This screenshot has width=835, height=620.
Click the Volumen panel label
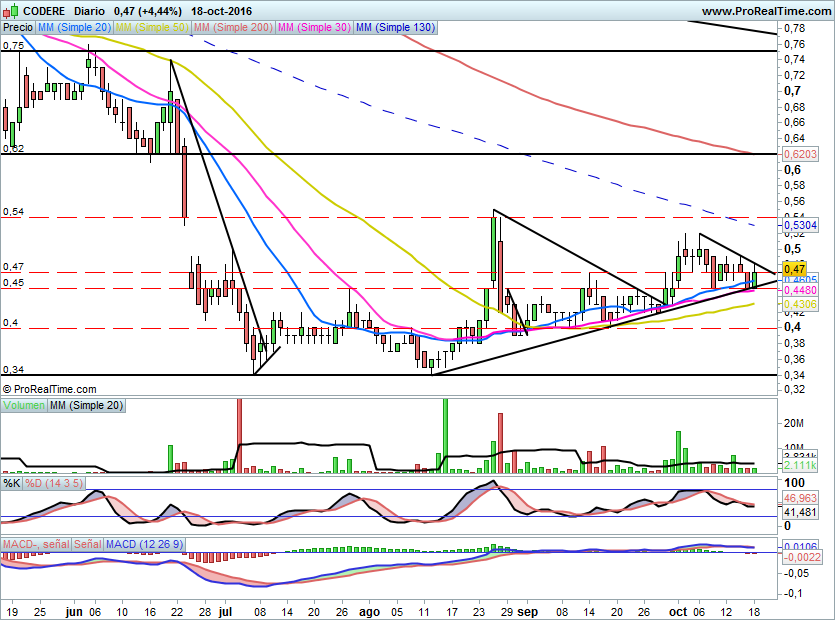(24, 405)
